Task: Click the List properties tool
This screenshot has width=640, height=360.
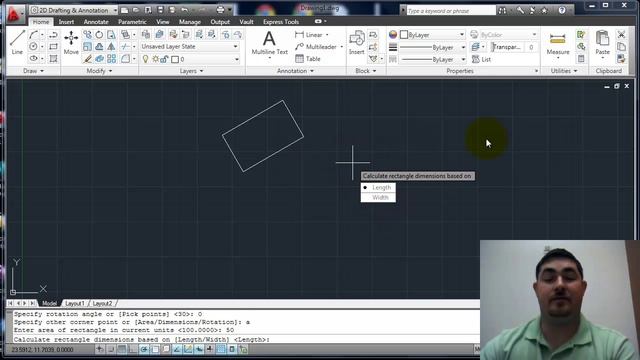Action: click(x=481, y=59)
